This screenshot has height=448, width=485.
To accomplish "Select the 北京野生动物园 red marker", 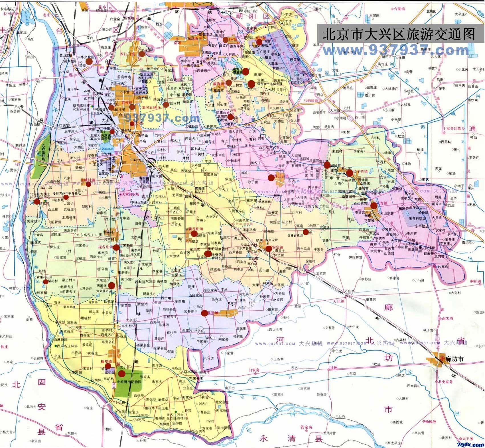I will tap(121, 374).
